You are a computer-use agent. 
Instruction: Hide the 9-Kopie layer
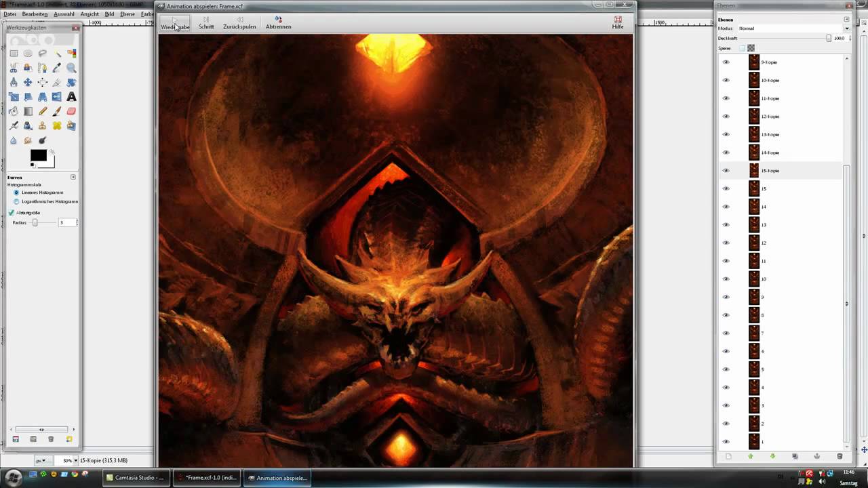tap(726, 62)
